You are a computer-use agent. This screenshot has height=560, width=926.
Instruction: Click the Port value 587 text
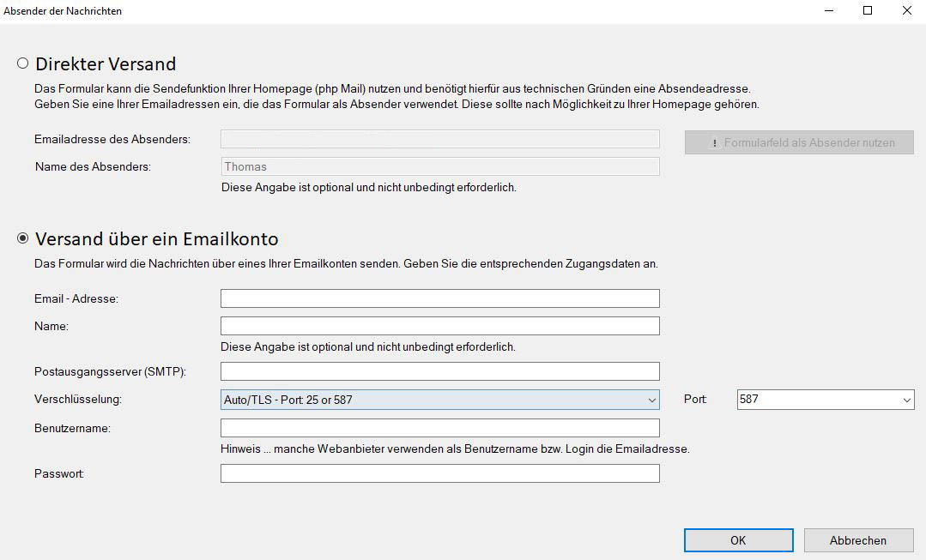(x=749, y=400)
